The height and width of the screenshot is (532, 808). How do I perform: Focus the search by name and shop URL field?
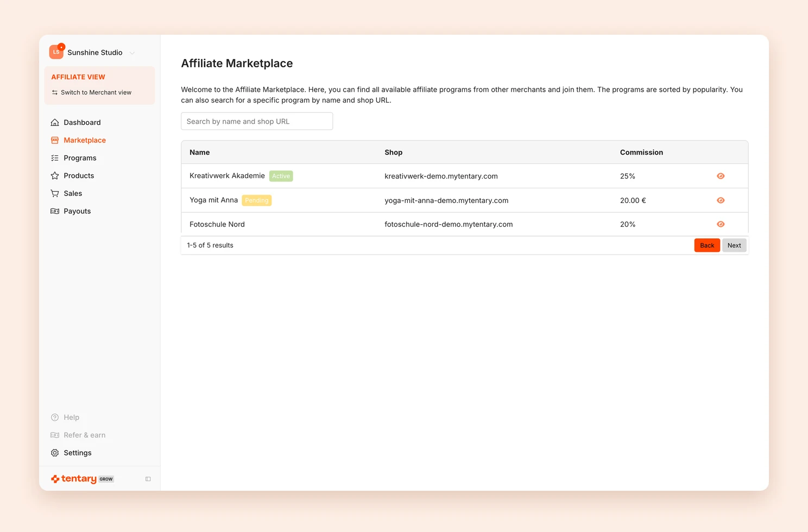[257, 122]
